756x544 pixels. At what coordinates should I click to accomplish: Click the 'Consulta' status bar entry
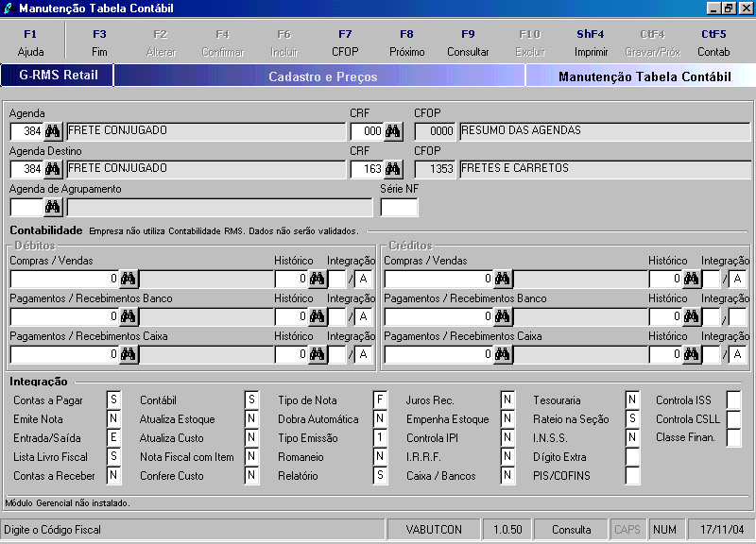click(571, 530)
